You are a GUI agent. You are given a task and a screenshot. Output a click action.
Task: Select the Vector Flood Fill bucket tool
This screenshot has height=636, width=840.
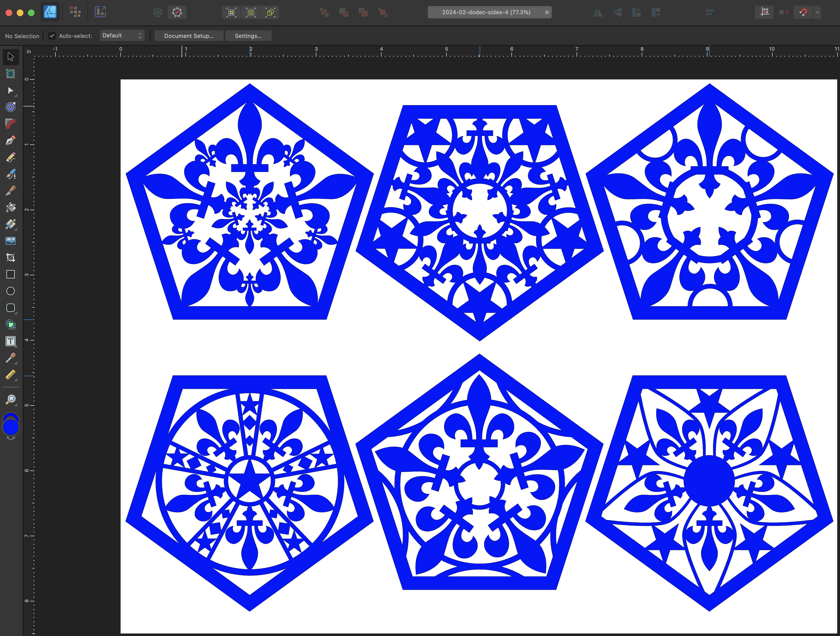pos(11,207)
